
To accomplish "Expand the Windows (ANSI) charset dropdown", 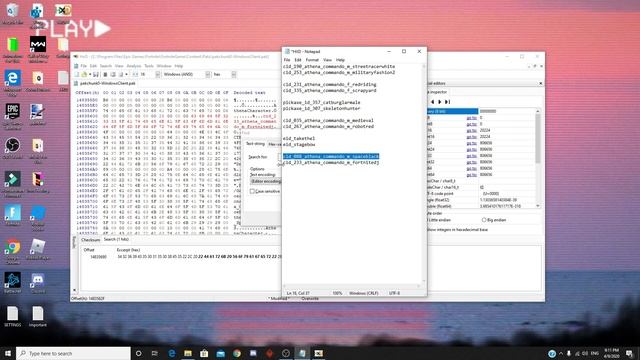I will tap(208, 74).
